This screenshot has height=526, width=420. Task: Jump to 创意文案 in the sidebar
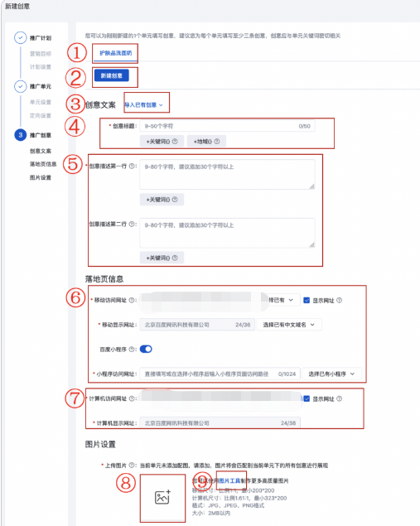41,151
